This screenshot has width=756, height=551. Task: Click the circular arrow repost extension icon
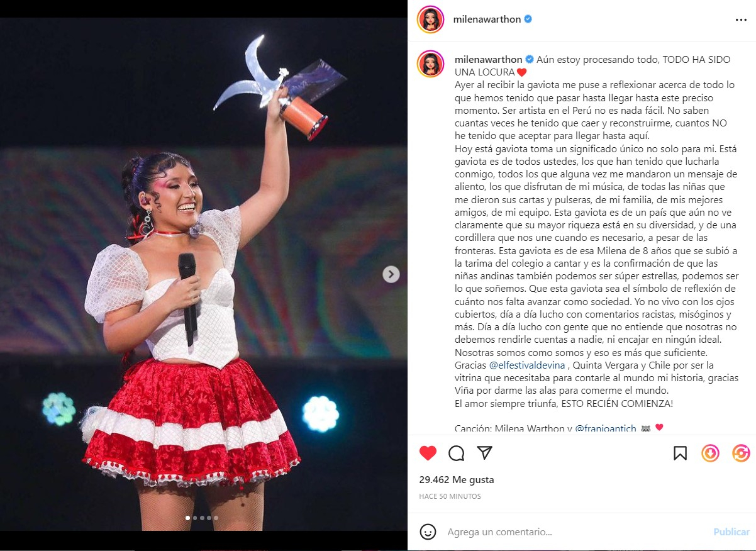pos(741,453)
